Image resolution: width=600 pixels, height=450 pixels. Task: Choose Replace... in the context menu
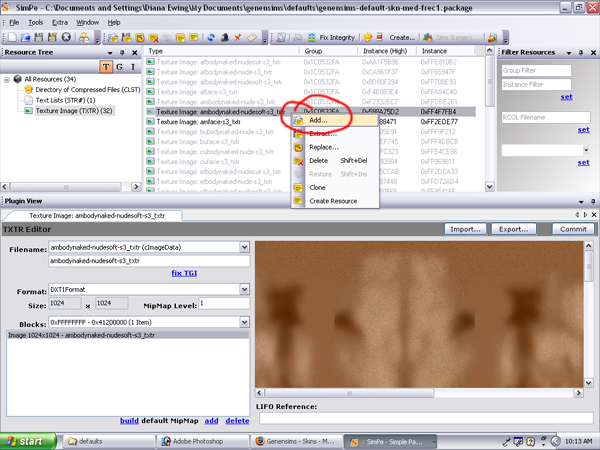[x=335, y=147]
